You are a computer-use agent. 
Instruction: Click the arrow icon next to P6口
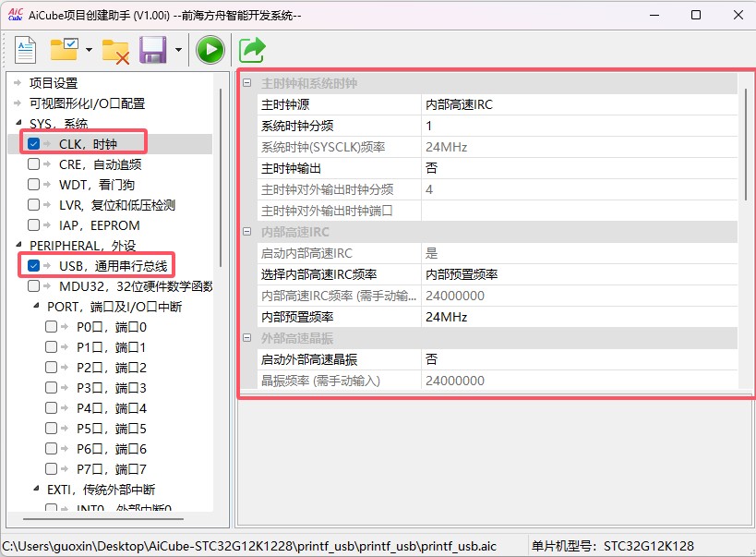click(x=64, y=448)
